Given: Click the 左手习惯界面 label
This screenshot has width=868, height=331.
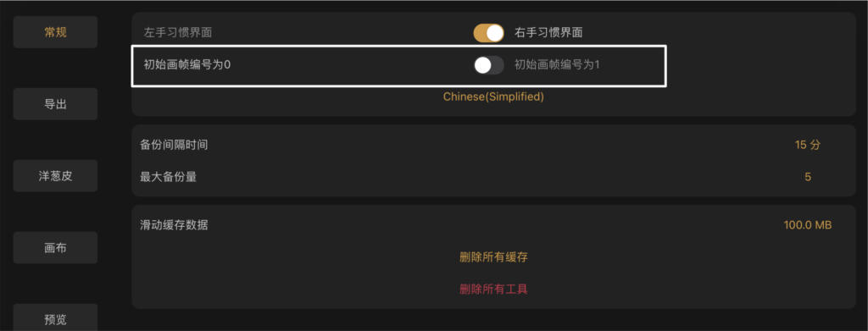Looking at the screenshot, I should coord(178,33).
